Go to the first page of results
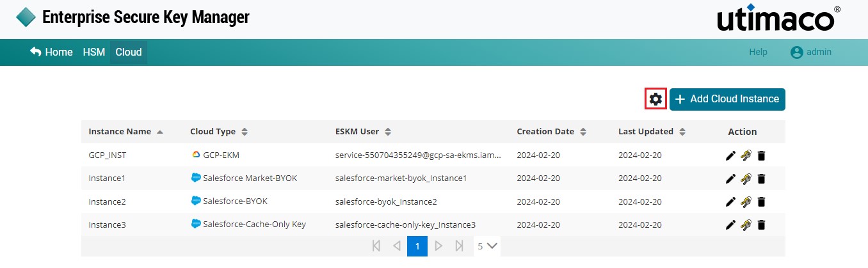 click(376, 246)
